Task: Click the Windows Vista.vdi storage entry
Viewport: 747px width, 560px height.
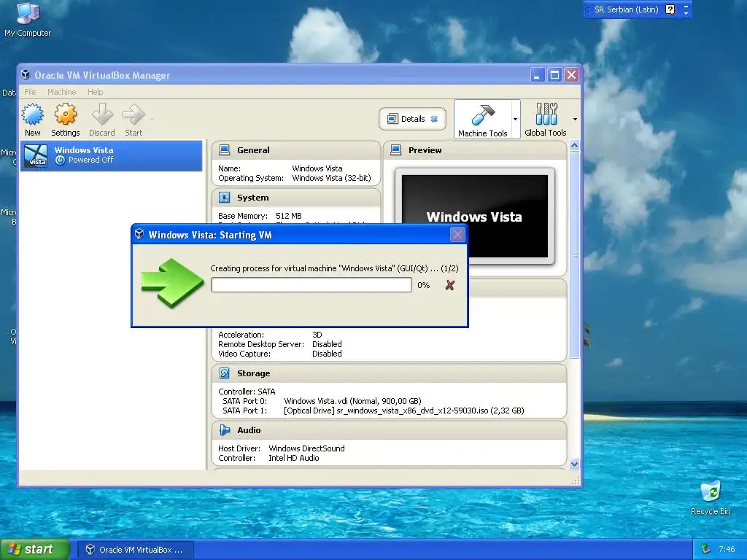Action: (x=352, y=401)
